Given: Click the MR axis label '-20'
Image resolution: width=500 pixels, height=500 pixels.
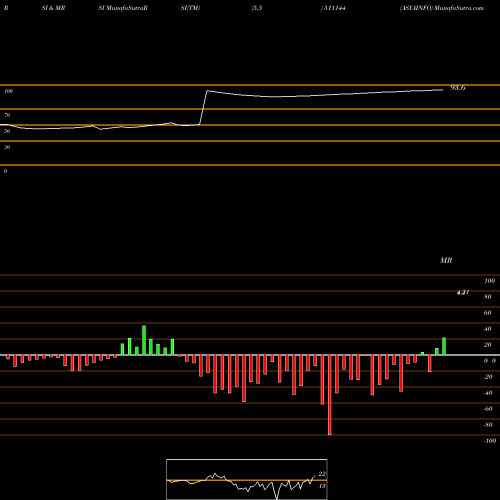Looking at the screenshot, I should 488,377.
